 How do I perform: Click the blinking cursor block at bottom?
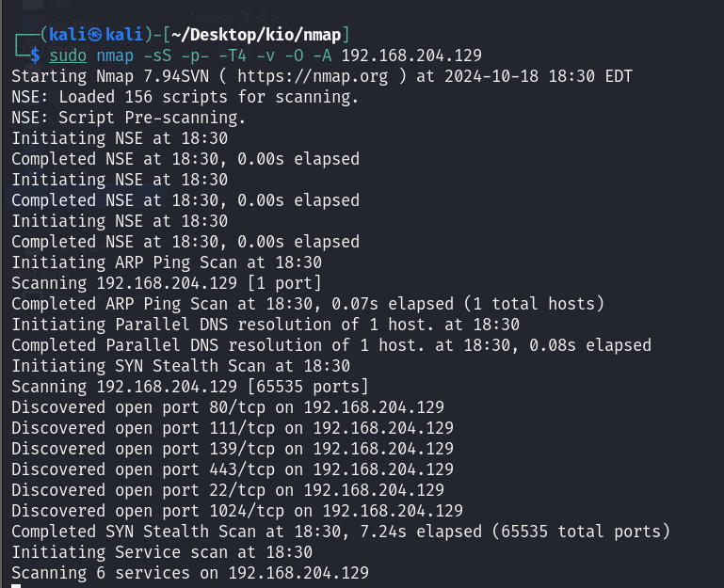pyautogui.click(x=16, y=586)
